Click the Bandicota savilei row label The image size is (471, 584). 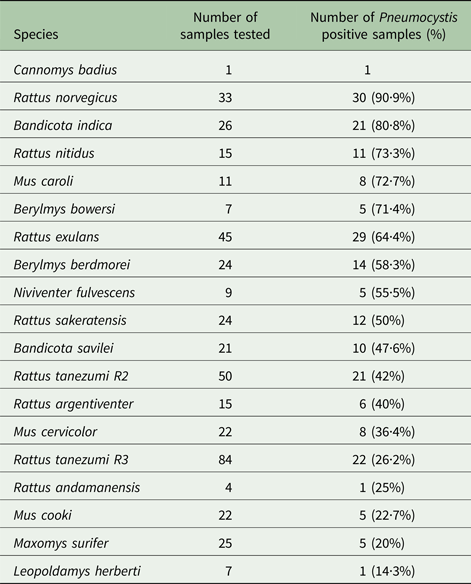point(63,348)
